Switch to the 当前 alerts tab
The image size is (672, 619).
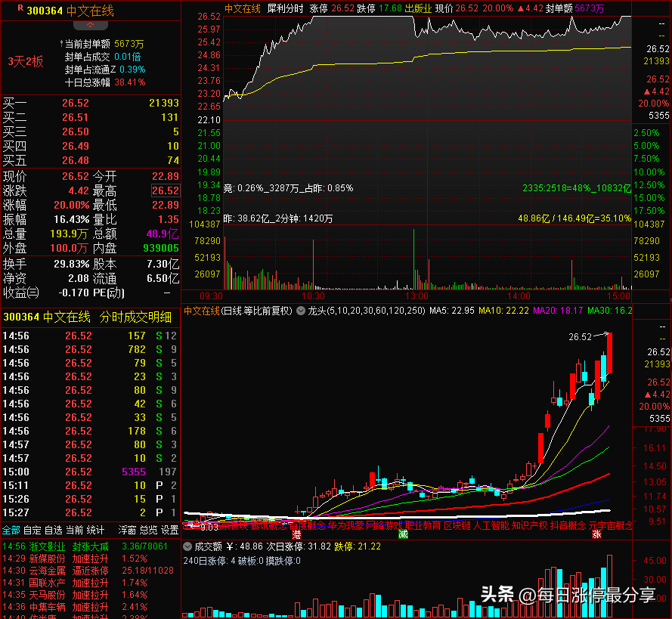click(75, 531)
